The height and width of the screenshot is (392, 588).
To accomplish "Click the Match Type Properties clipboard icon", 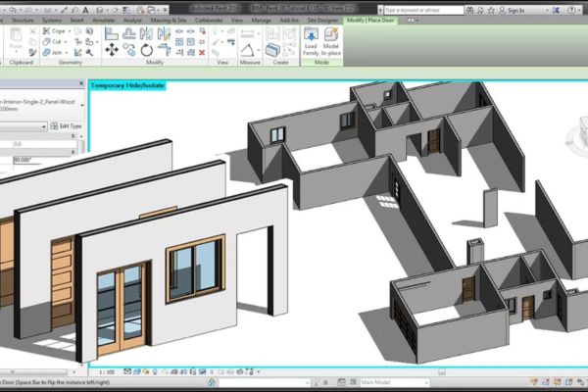I will pos(33,53).
